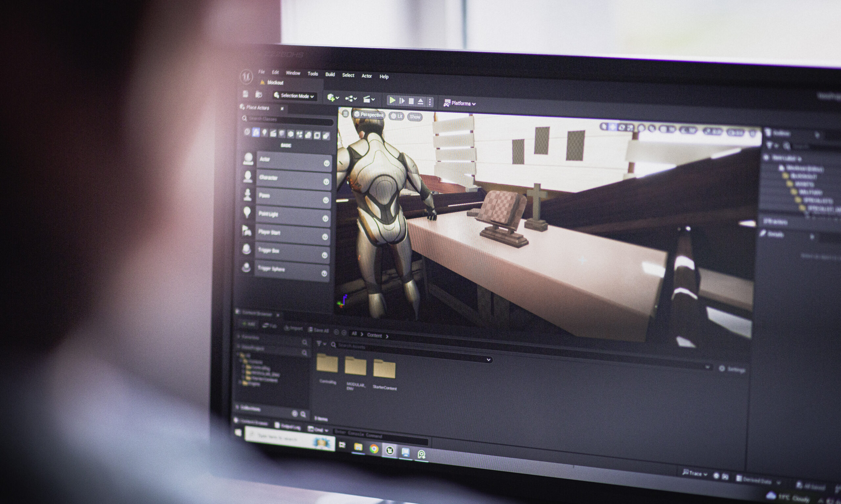Open the StarterContent folder thumbnail

(x=384, y=369)
